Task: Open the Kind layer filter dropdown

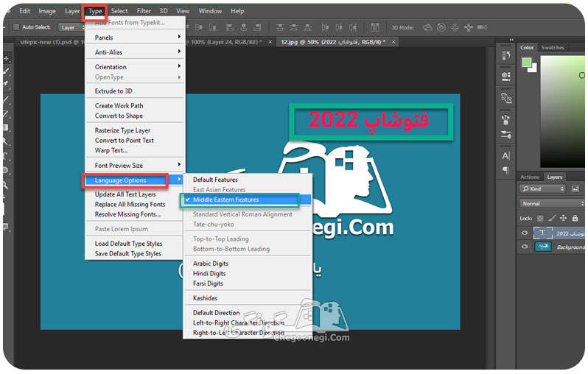Action: (542, 188)
